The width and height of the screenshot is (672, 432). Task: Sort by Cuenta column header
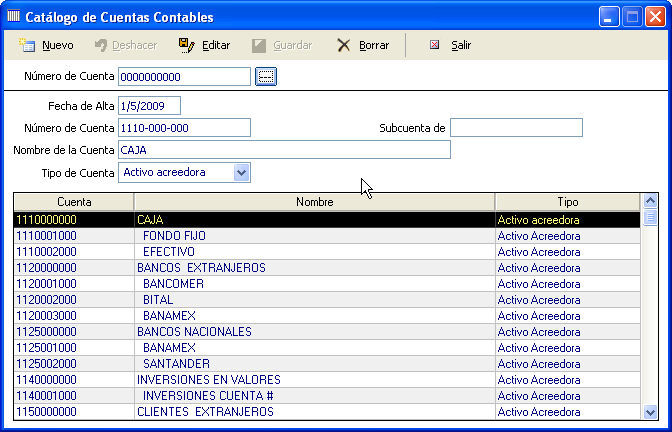[74, 202]
